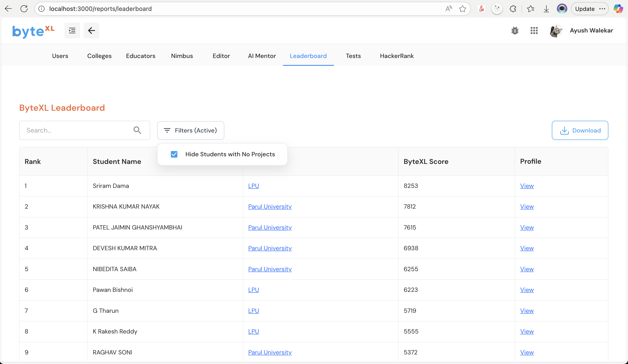Image resolution: width=628 pixels, height=364 pixels.
Task: Click the search magnifier icon
Action: coord(137,130)
